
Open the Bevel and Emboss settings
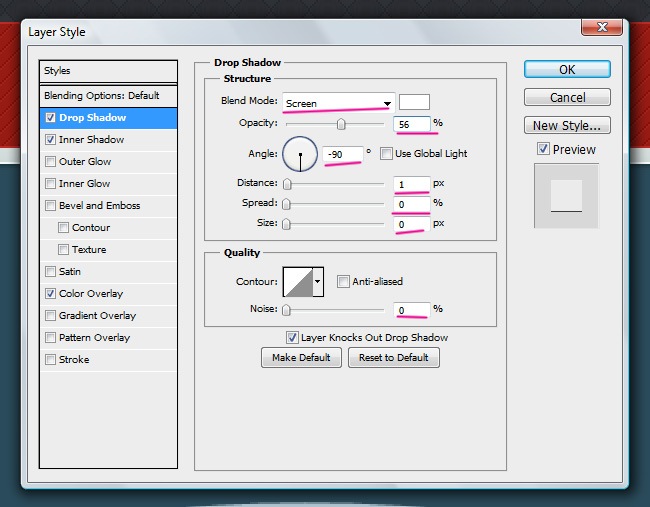click(x=99, y=206)
